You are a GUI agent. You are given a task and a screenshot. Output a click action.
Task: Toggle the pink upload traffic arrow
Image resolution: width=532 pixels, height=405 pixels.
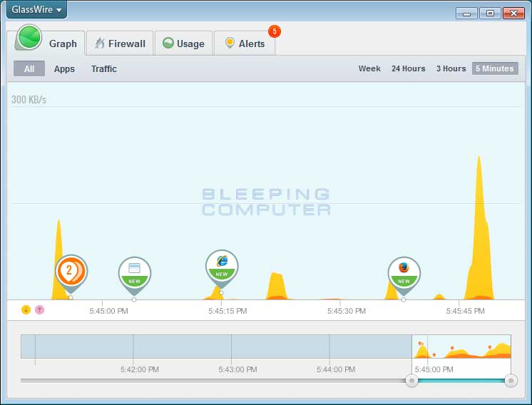pyautogui.click(x=39, y=309)
